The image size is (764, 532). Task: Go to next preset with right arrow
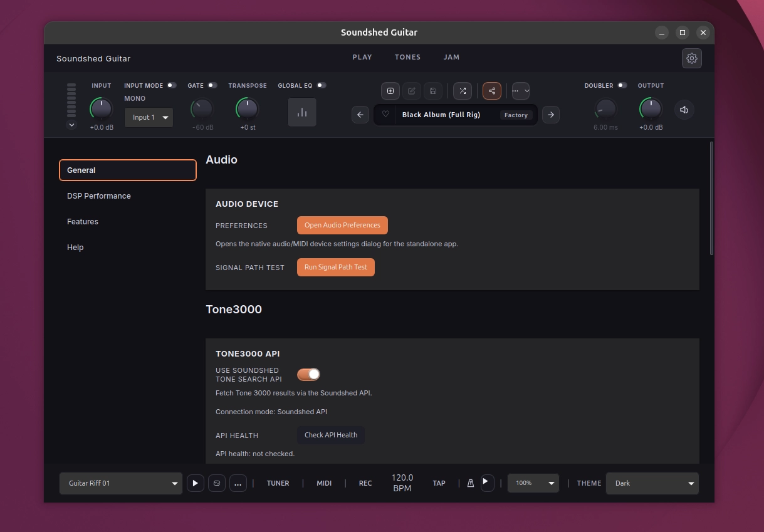pyautogui.click(x=551, y=115)
